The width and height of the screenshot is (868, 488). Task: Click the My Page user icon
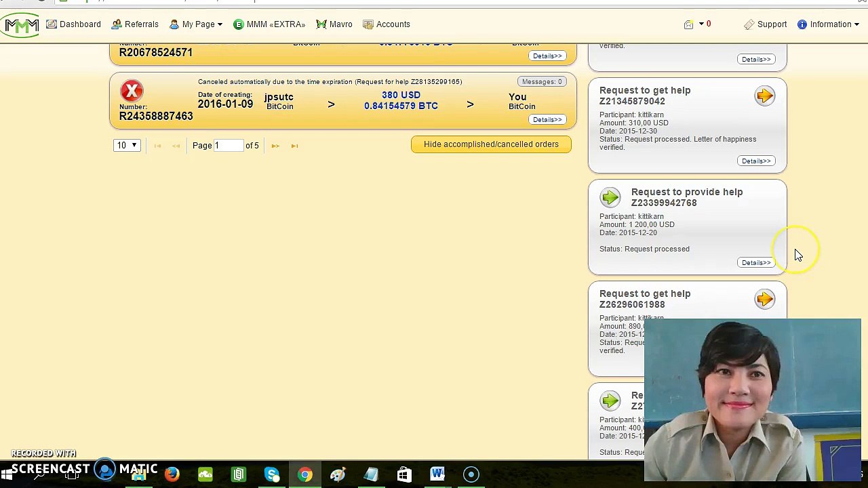[174, 24]
